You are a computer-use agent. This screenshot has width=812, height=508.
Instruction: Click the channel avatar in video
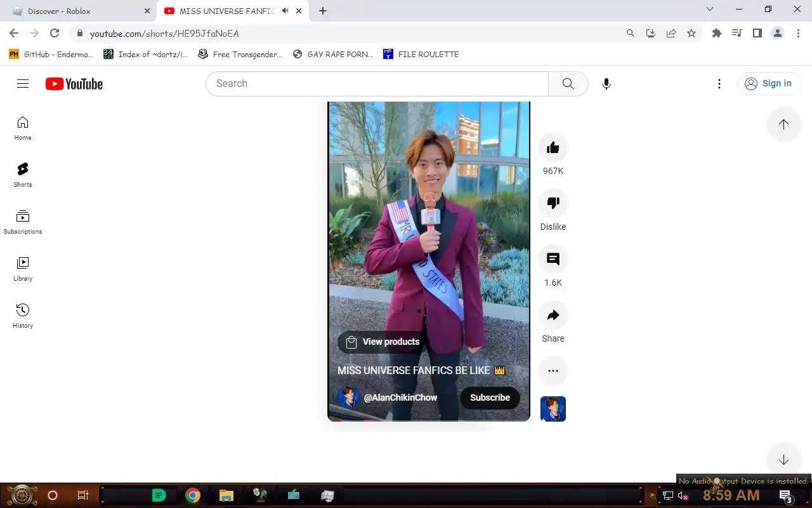point(348,398)
